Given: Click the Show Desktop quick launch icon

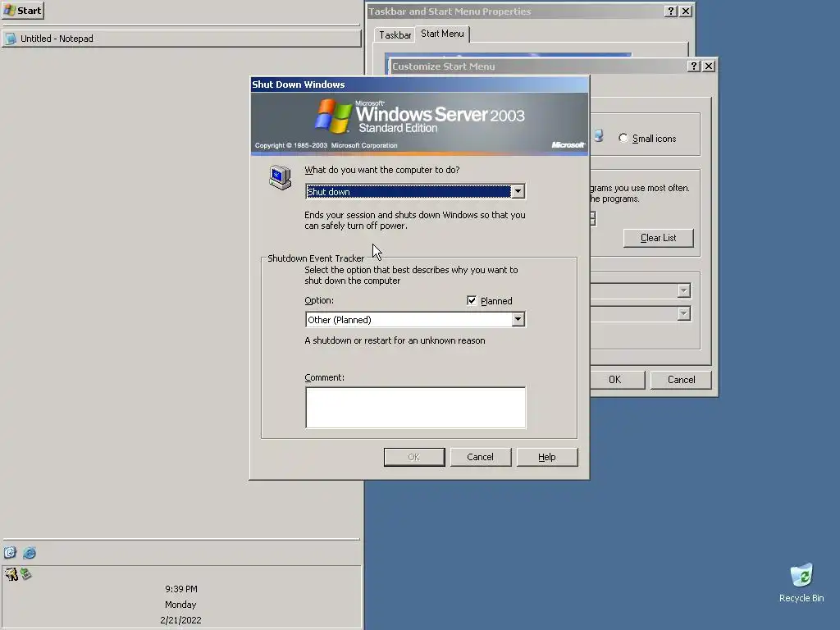Looking at the screenshot, I should [x=10, y=552].
